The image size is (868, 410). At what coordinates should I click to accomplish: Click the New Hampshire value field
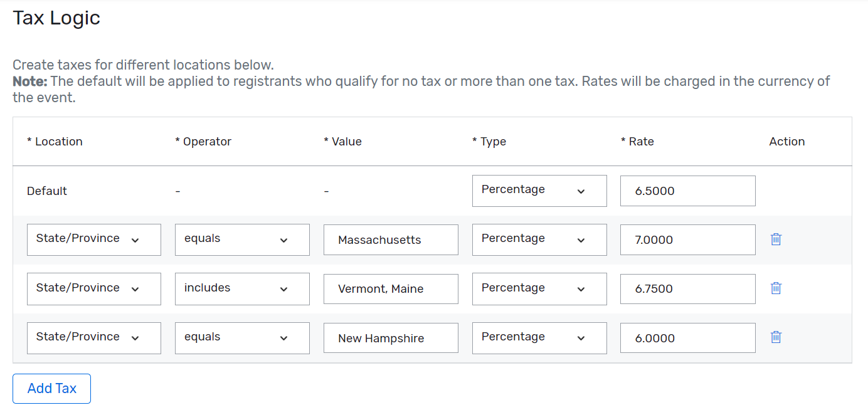[x=390, y=337]
